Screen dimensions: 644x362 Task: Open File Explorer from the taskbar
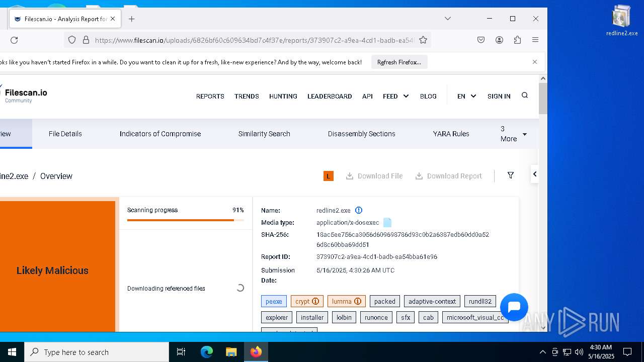(x=231, y=352)
